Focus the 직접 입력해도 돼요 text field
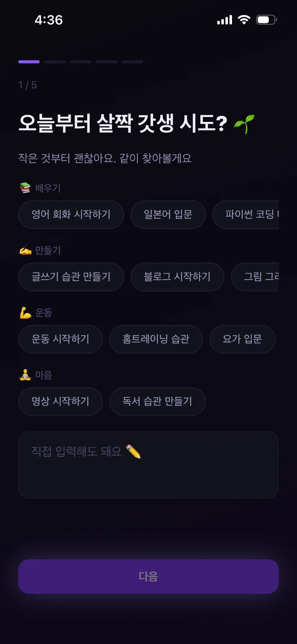This screenshot has height=644, width=297. click(148, 465)
